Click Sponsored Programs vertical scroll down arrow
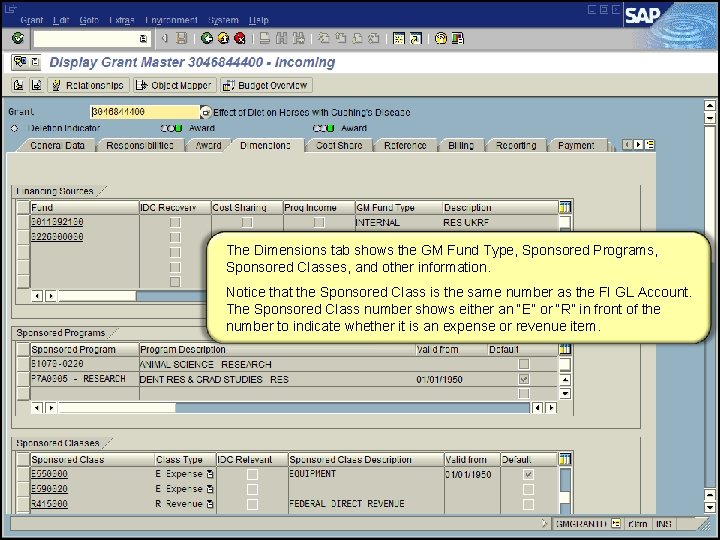This screenshot has height=540, width=720. coord(565,394)
